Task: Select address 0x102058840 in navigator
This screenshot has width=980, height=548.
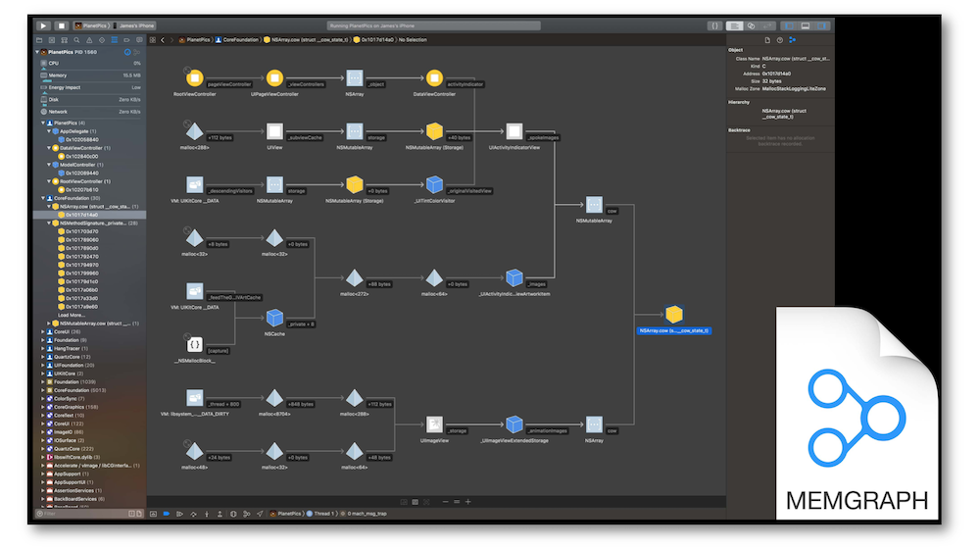Action: pos(82,140)
